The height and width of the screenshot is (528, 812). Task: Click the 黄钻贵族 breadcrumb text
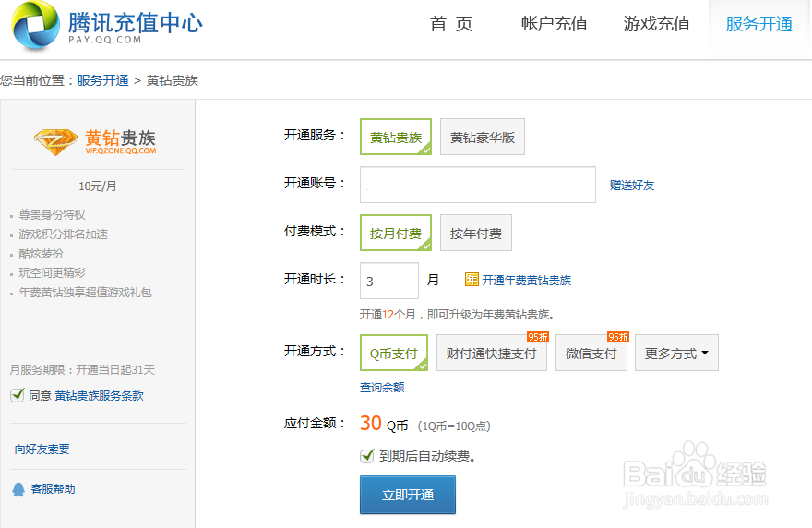(x=173, y=81)
